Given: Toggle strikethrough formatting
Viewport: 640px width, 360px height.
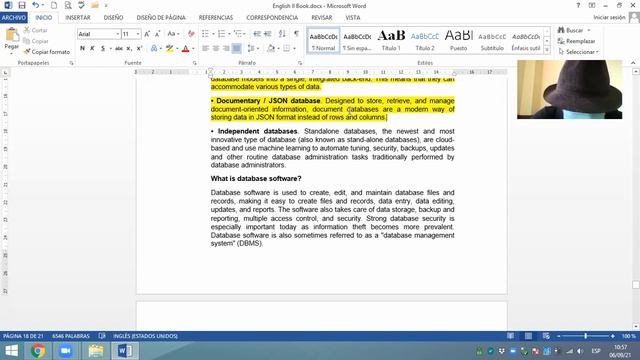Looking at the screenshot, I should point(119,48).
